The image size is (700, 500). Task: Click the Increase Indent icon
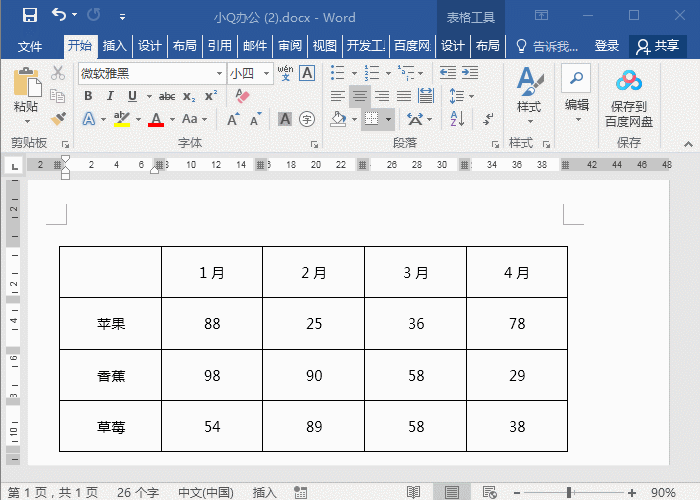tap(470, 72)
